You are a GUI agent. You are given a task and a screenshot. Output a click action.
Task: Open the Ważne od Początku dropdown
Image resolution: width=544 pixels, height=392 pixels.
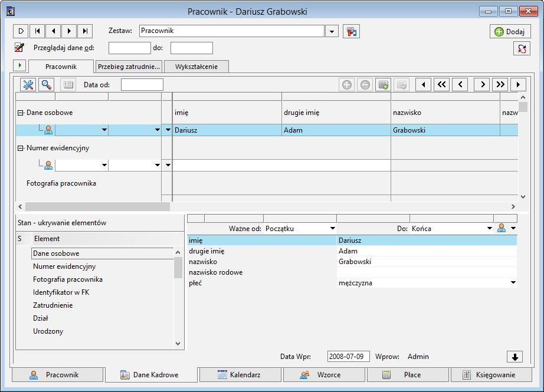[x=332, y=228]
